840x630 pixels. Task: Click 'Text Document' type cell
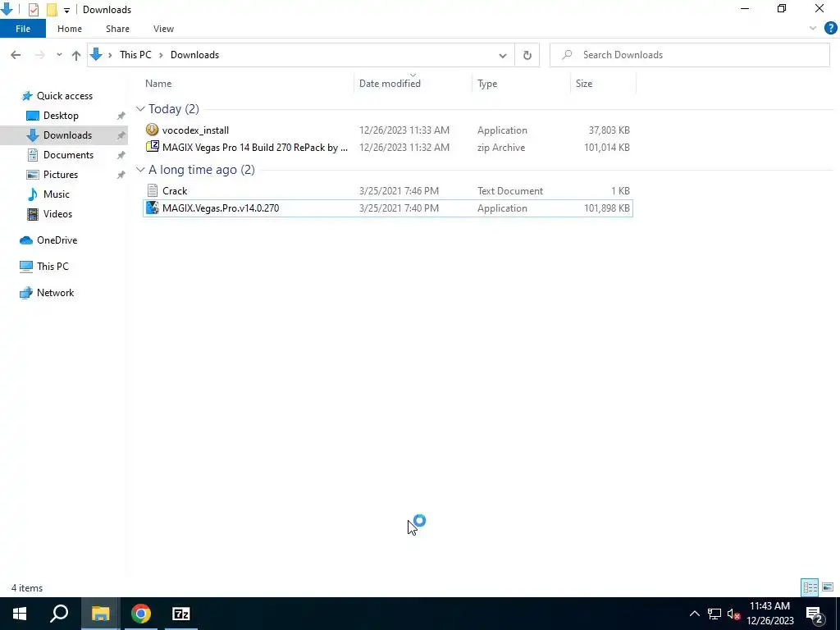510,190
